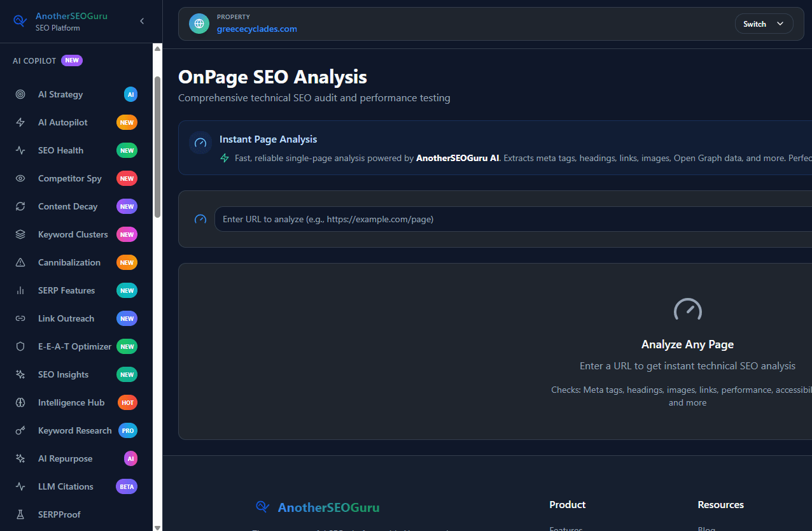Click the Cannibalization warning triangle icon

coord(20,262)
